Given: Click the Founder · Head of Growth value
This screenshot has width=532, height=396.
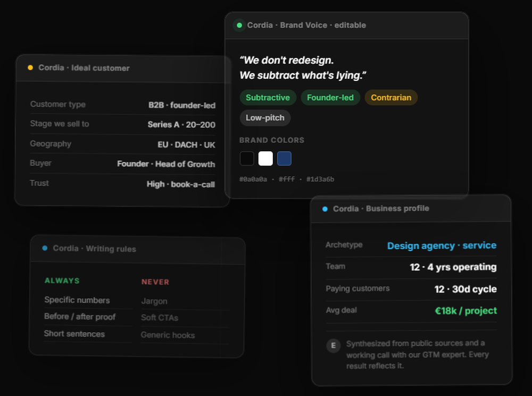Looking at the screenshot, I should pos(166,164).
